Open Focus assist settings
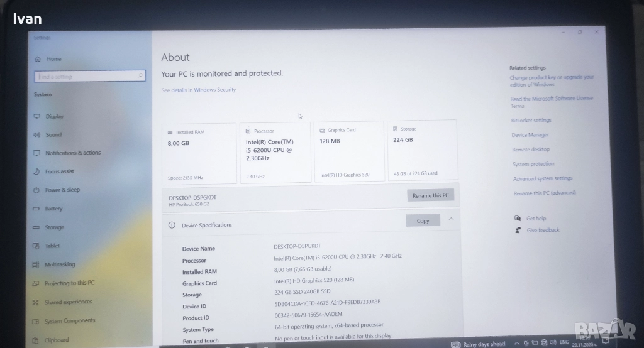 [x=59, y=171]
